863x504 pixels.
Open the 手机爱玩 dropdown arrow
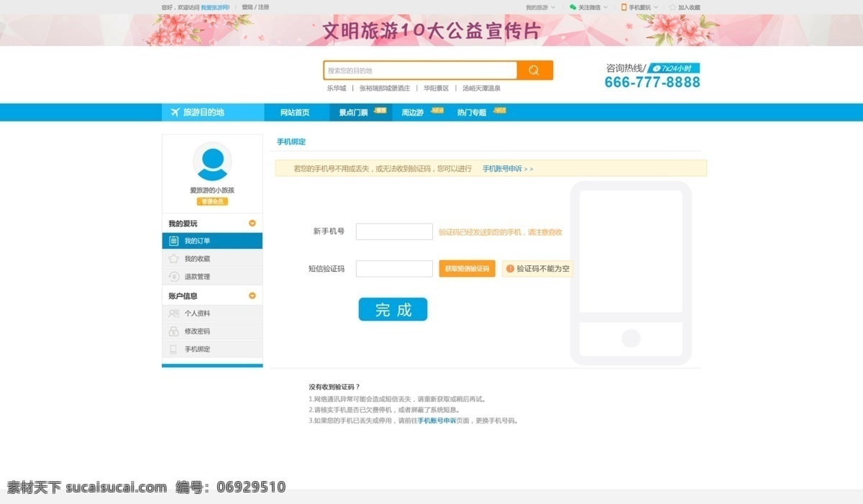(656, 7)
